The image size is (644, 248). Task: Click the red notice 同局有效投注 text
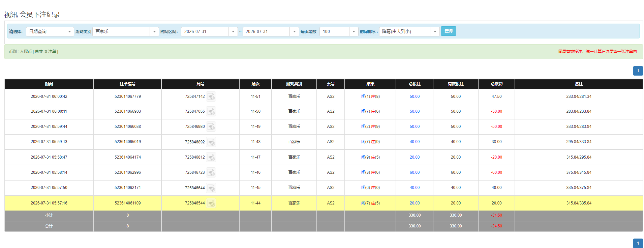[x=597, y=52]
